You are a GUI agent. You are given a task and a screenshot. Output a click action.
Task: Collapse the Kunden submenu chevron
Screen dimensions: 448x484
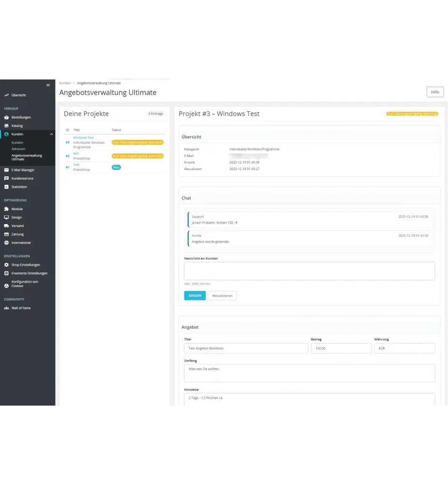coord(52,134)
